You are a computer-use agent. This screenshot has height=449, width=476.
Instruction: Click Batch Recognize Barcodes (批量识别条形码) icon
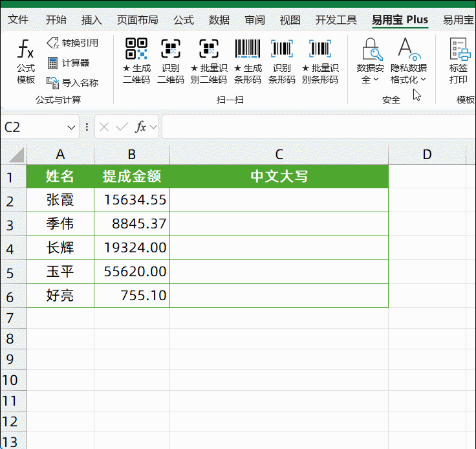[319, 61]
